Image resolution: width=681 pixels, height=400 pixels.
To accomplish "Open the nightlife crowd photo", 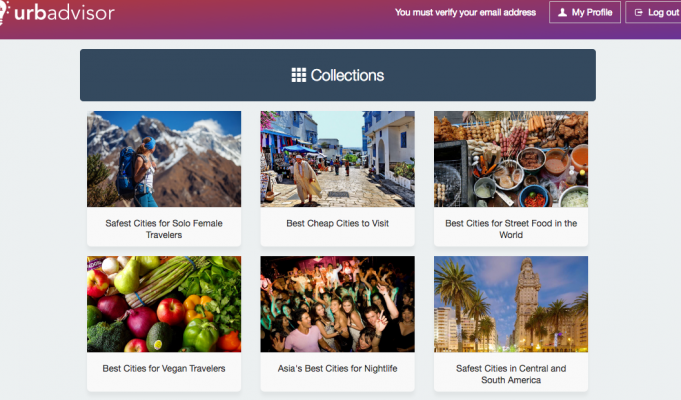I will (337, 304).
